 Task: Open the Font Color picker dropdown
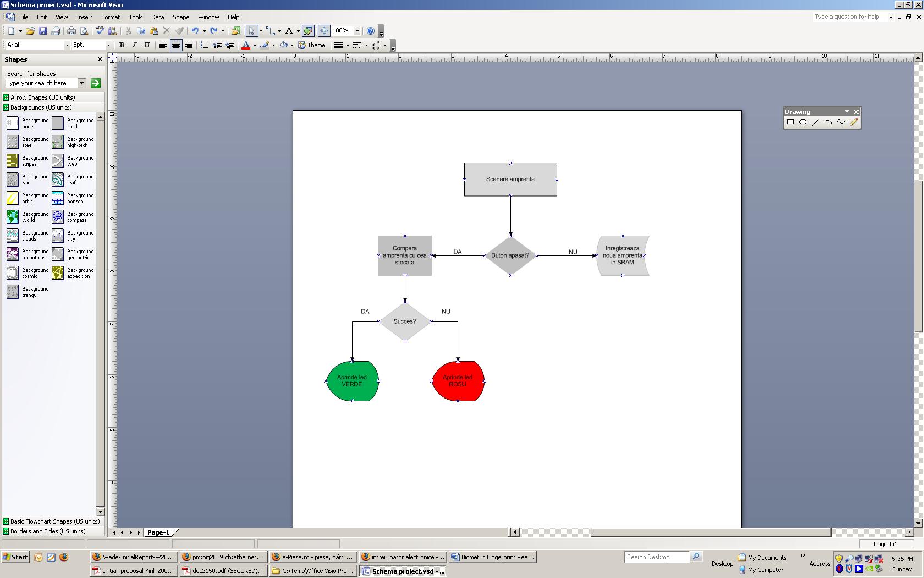[x=255, y=45]
